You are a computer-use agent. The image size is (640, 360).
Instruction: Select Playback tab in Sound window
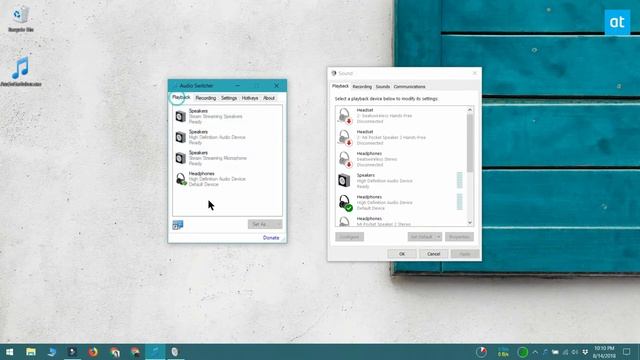(x=340, y=86)
